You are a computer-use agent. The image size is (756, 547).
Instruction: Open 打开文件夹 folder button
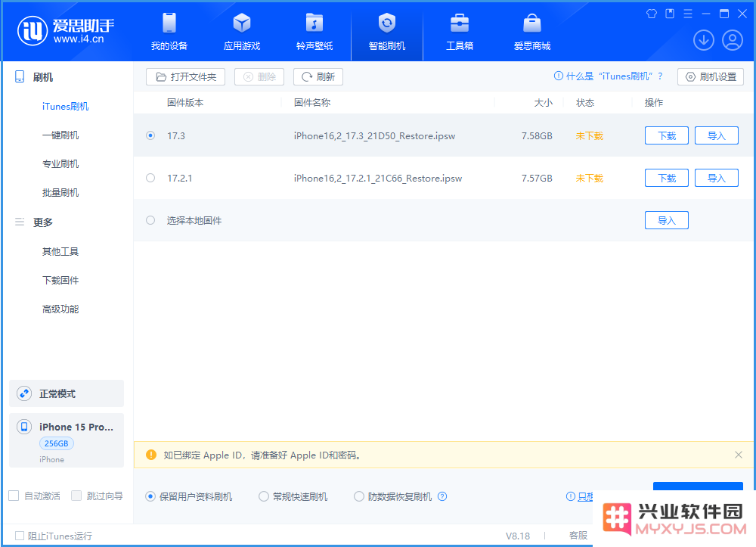[x=186, y=76]
